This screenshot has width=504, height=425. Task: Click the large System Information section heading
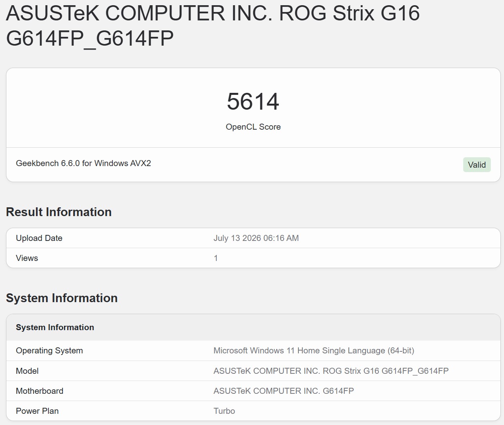[62, 298]
